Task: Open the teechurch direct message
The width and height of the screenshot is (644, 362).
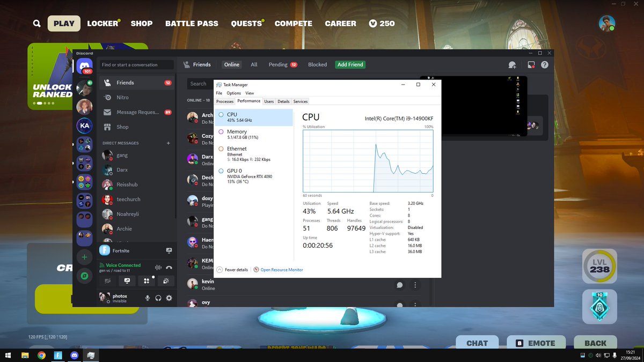Action: (x=137, y=199)
